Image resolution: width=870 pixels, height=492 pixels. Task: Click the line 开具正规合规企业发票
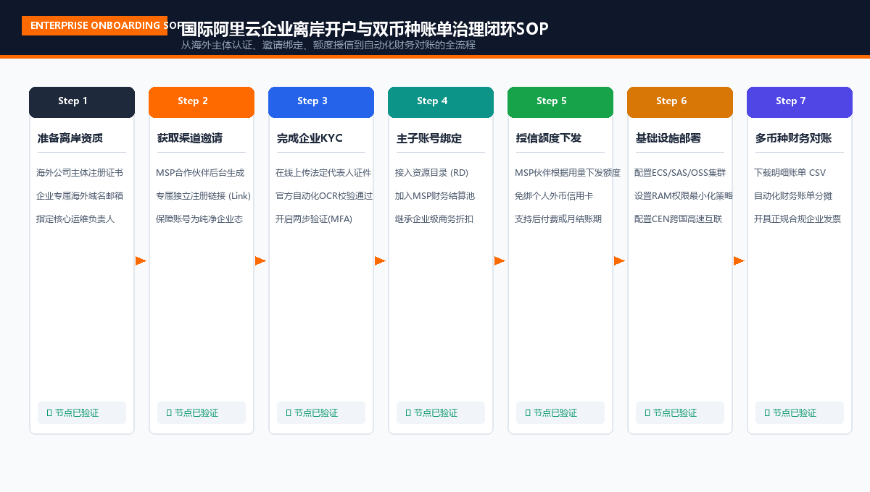[797, 219]
